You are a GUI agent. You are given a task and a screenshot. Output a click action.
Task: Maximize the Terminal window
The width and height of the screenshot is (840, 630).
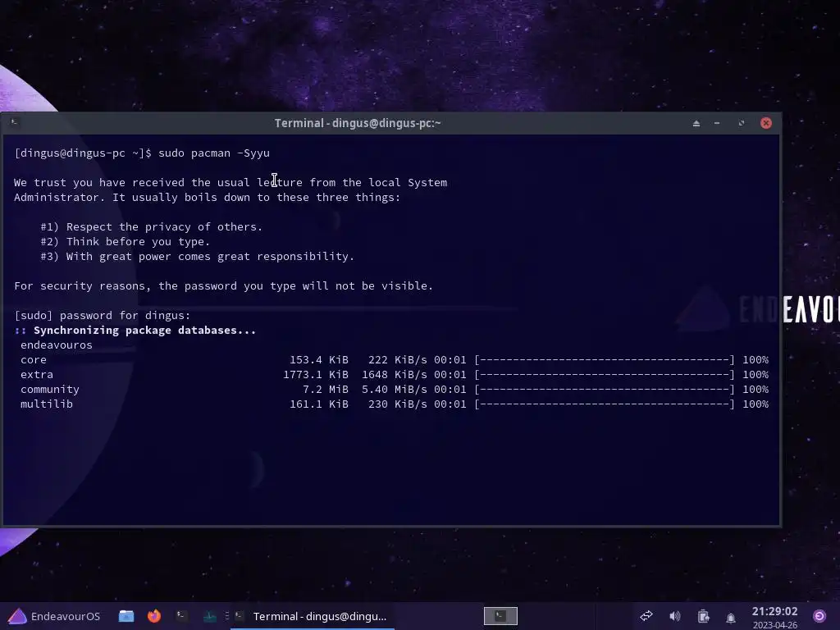point(742,123)
